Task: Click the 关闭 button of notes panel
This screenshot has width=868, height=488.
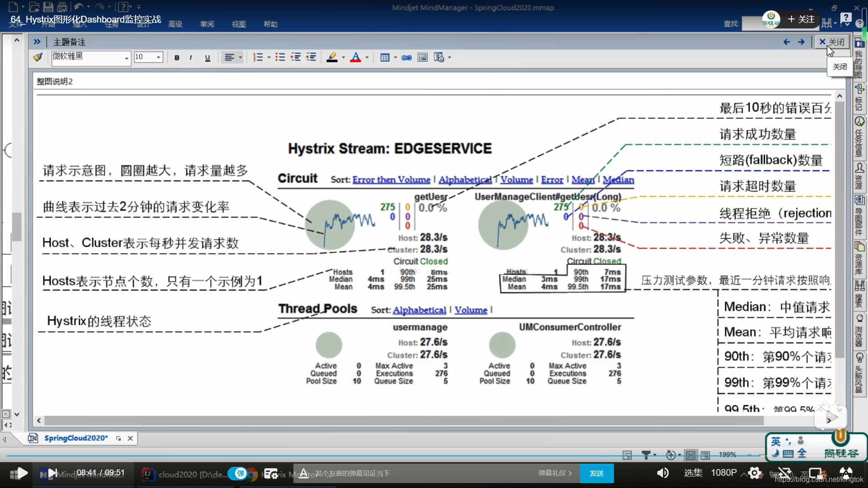Action: 832,42
